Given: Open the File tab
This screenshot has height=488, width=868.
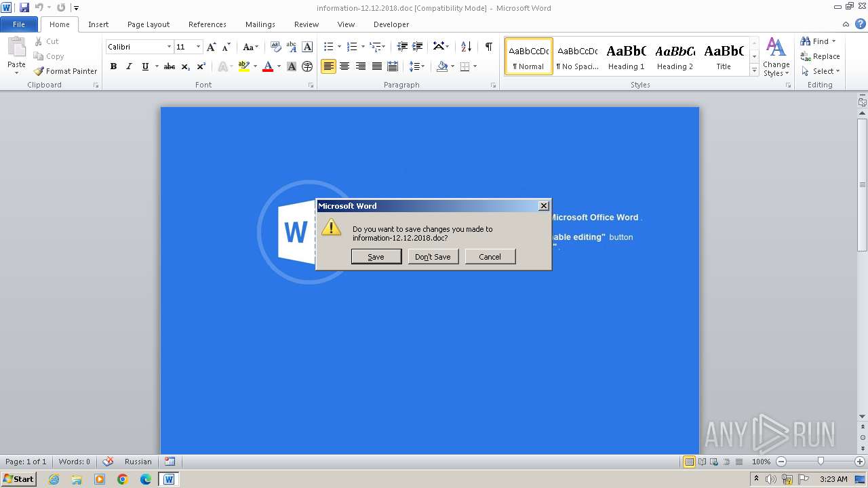Looking at the screenshot, I should [x=19, y=24].
